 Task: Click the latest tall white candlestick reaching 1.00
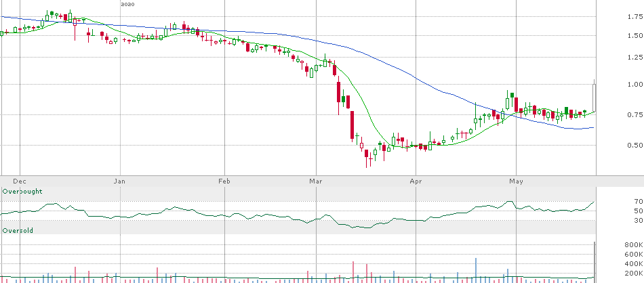(x=594, y=97)
